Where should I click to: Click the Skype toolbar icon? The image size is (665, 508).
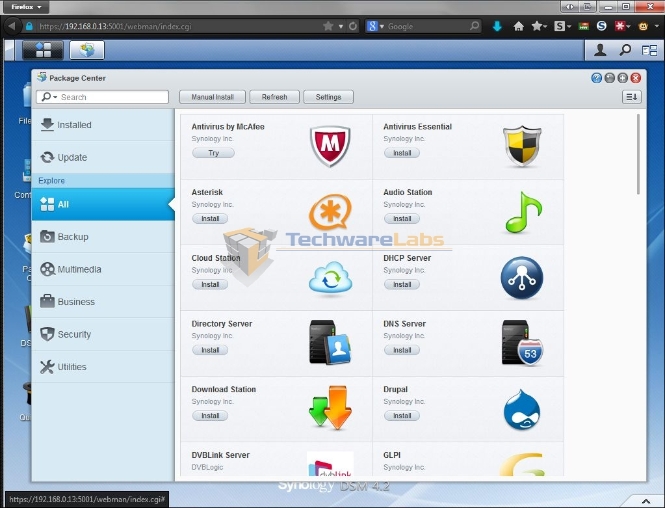click(601, 26)
